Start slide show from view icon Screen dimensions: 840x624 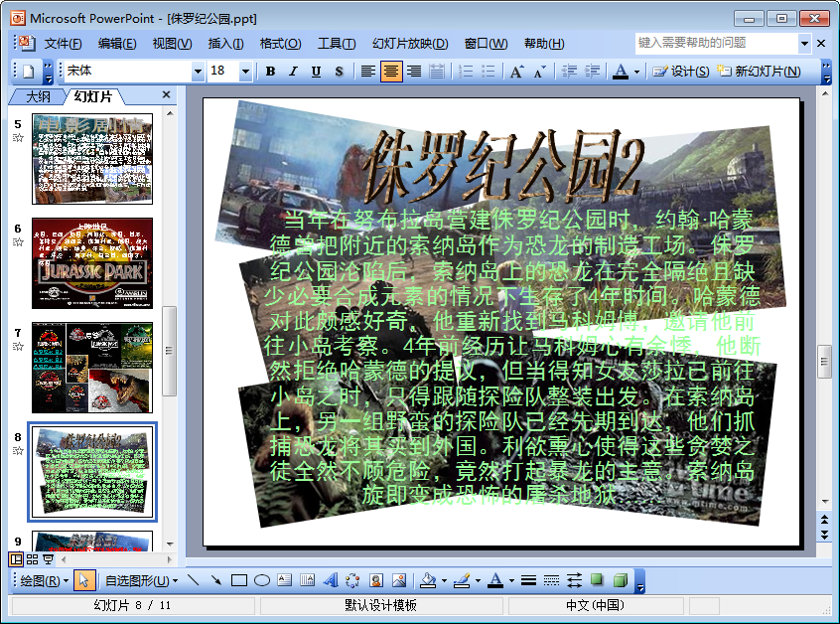point(49,559)
